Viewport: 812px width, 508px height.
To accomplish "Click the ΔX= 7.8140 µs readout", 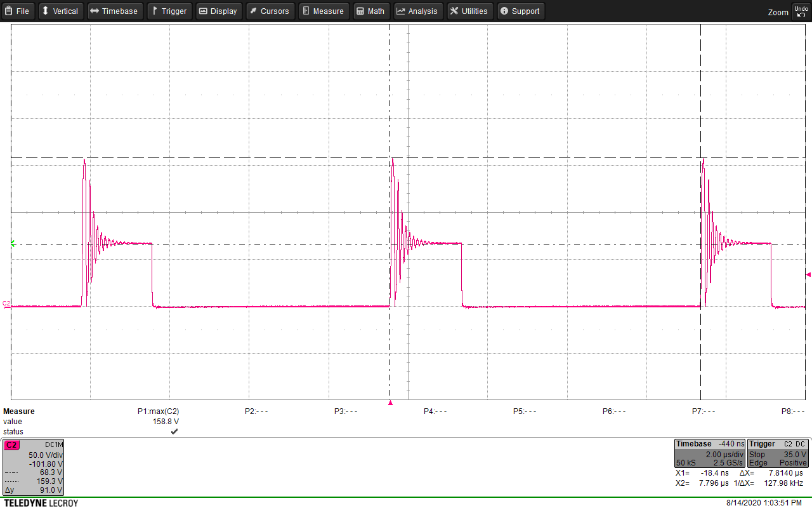I will point(773,473).
